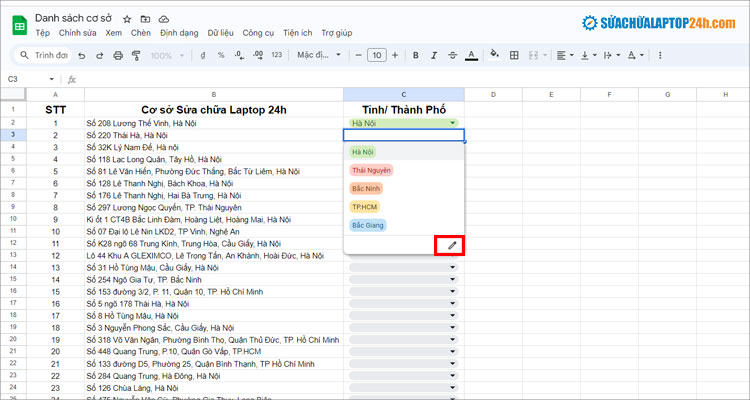Apply currency format (đ) button
The width and height of the screenshot is (750, 400).
(203, 56)
